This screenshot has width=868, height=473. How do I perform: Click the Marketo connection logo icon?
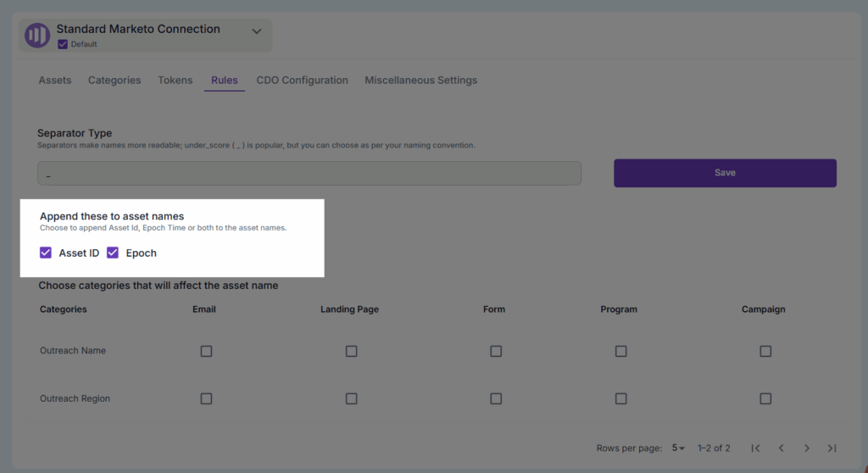click(37, 36)
